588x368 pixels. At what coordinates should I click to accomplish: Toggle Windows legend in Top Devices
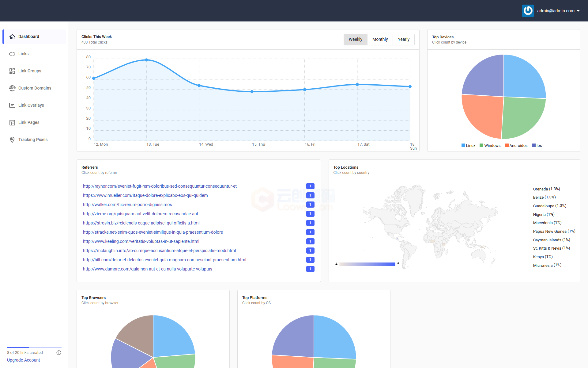click(490, 146)
